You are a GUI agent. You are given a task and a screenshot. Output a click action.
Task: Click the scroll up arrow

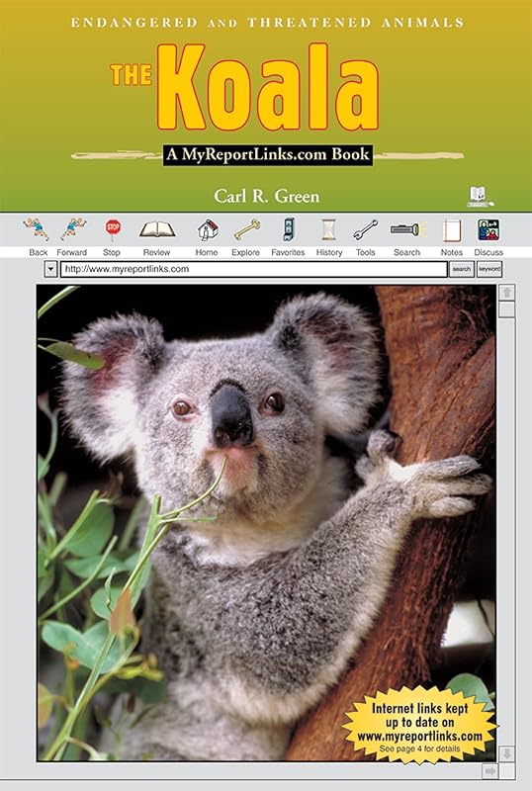point(506,293)
